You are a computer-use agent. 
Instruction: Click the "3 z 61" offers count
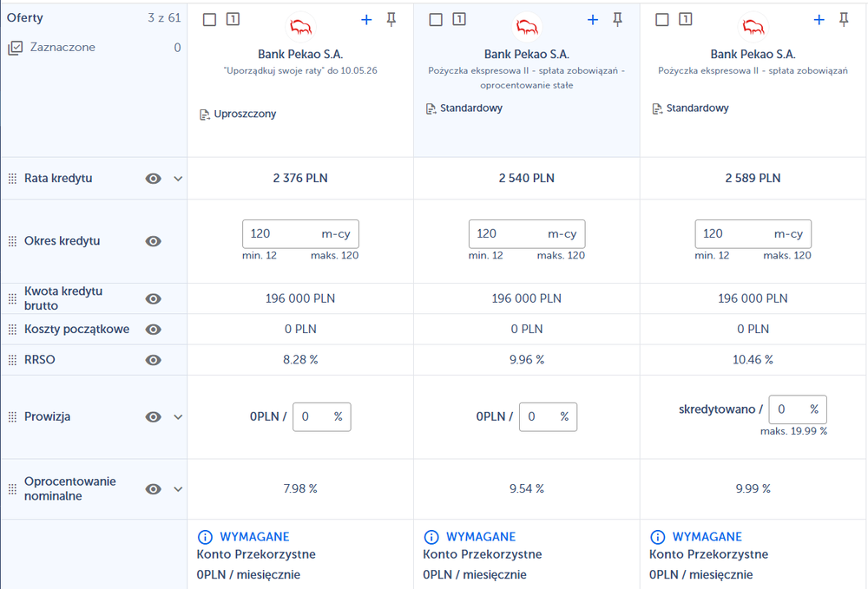(164, 17)
